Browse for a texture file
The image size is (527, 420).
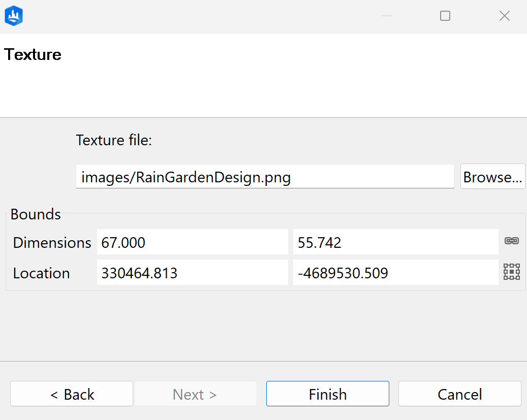click(x=492, y=177)
